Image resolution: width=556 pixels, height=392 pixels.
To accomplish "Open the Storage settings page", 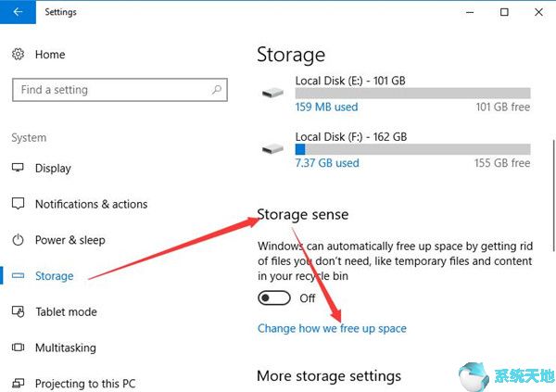I will (54, 276).
